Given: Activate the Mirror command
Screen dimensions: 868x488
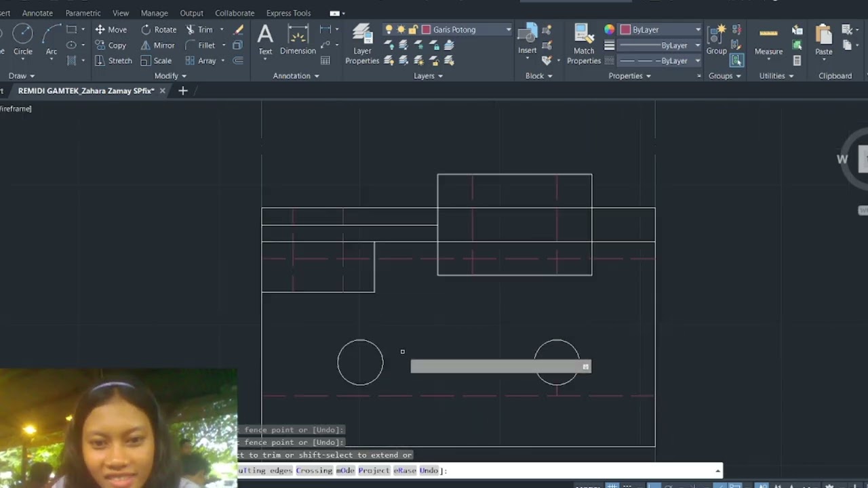Looking at the screenshot, I should pos(158,45).
